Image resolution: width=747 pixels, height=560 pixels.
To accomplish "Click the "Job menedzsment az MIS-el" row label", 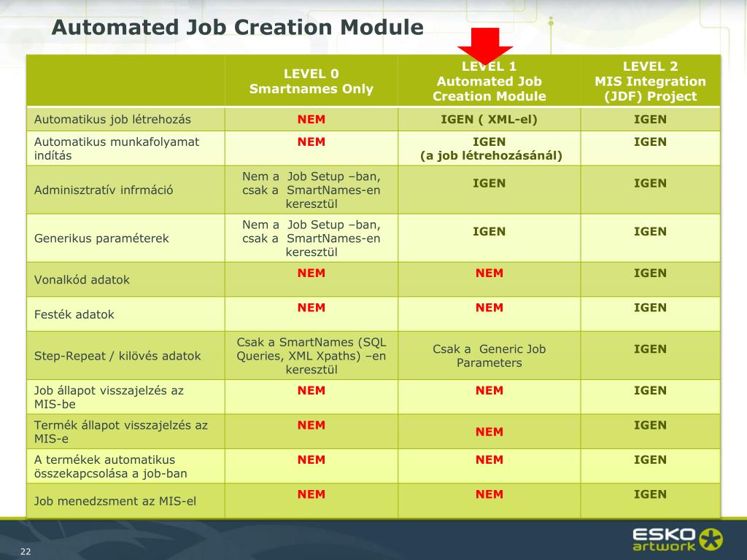I will 115,502.
